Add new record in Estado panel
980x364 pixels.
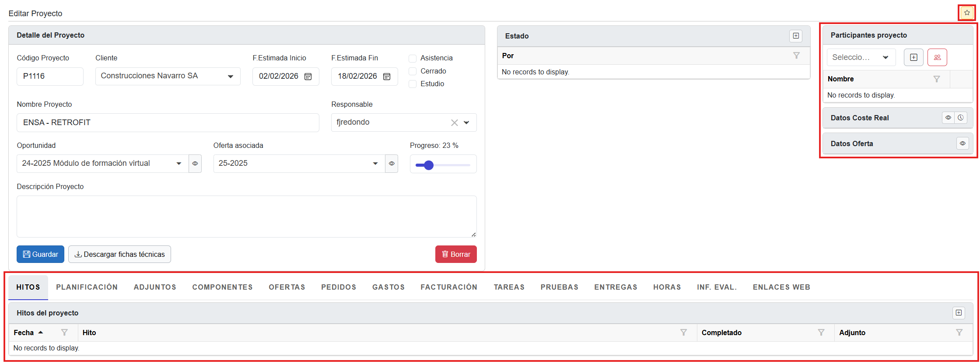796,36
